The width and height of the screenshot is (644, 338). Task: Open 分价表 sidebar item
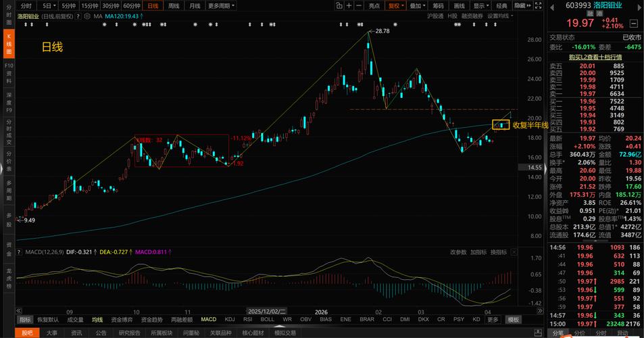click(x=9, y=162)
